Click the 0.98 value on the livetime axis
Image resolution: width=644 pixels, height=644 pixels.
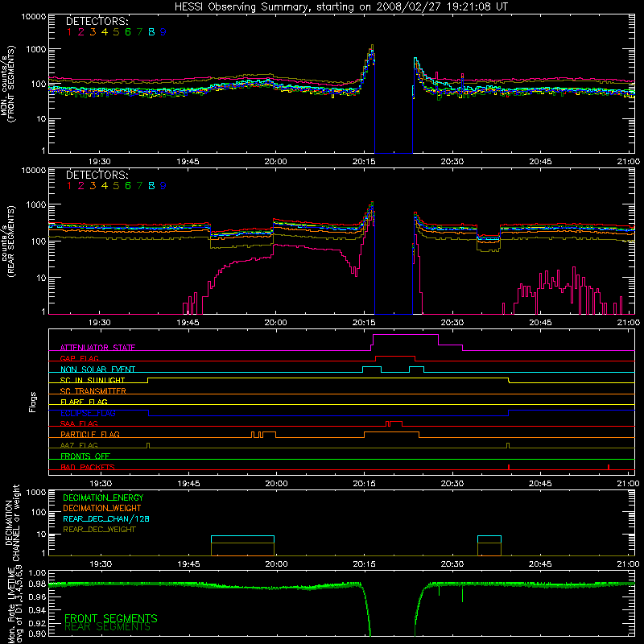click(37, 584)
